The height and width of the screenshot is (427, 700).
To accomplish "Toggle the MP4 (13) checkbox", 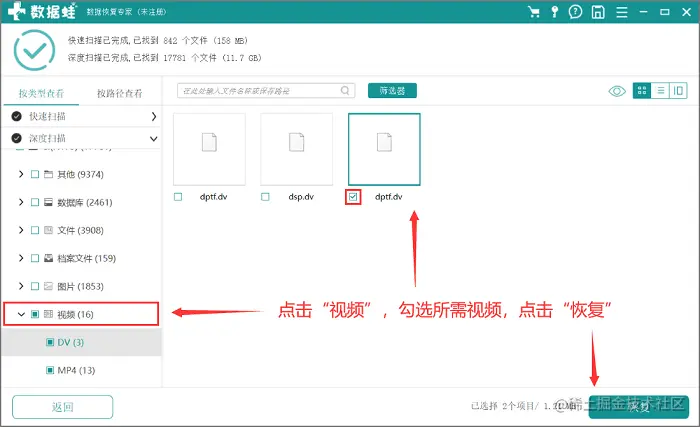I will coord(50,370).
